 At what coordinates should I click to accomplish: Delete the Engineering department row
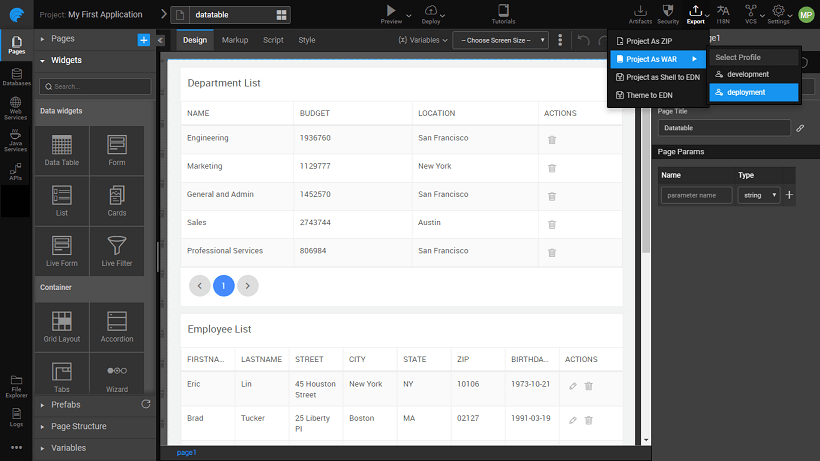tap(552, 139)
